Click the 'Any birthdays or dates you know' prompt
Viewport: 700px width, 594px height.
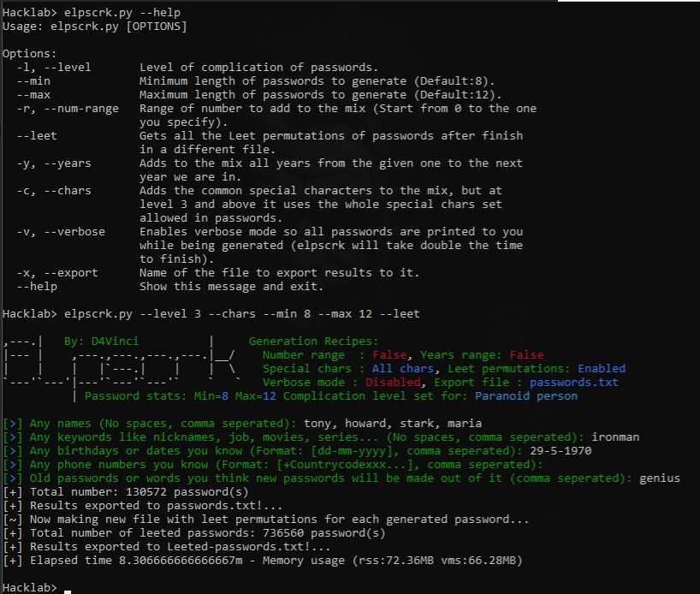[276, 451]
